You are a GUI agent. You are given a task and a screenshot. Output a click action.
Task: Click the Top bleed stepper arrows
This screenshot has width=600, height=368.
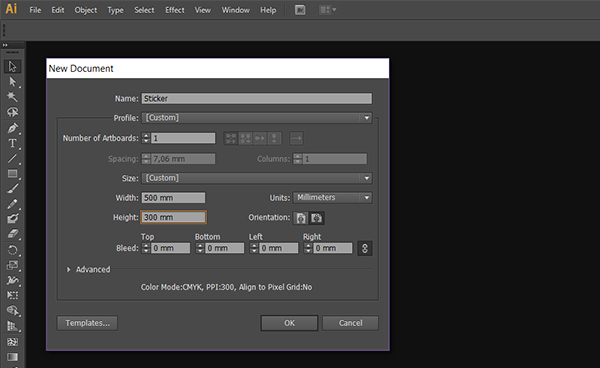146,248
